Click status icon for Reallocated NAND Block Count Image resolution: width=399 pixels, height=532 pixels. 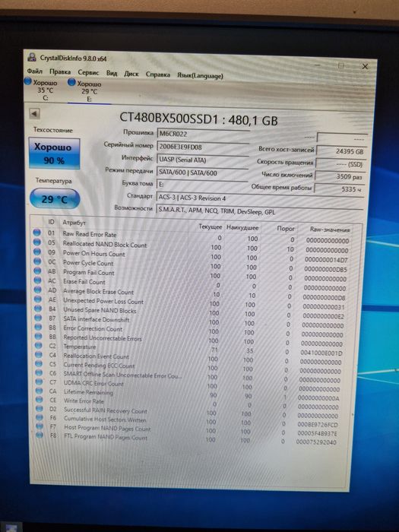pos(37,242)
